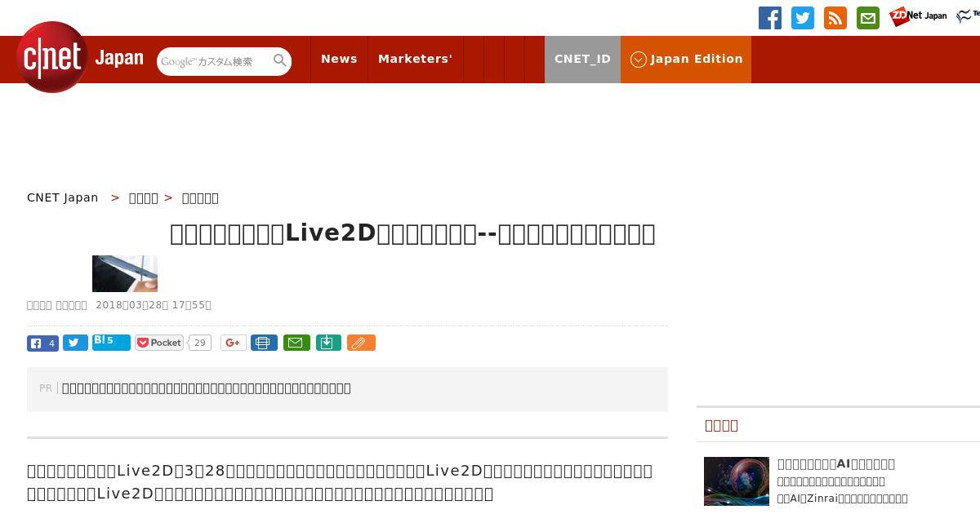Clip article with the orange paperclip icon
The image size is (980, 514).
pyautogui.click(x=361, y=343)
